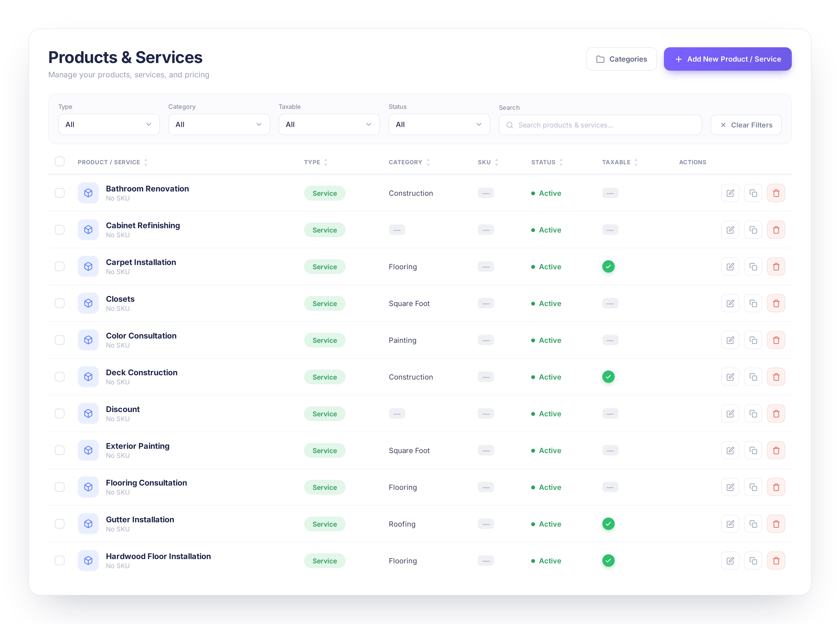Delete Gutter Installation service
The height and width of the screenshot is (624, 840).
click(x=776, y=524)
